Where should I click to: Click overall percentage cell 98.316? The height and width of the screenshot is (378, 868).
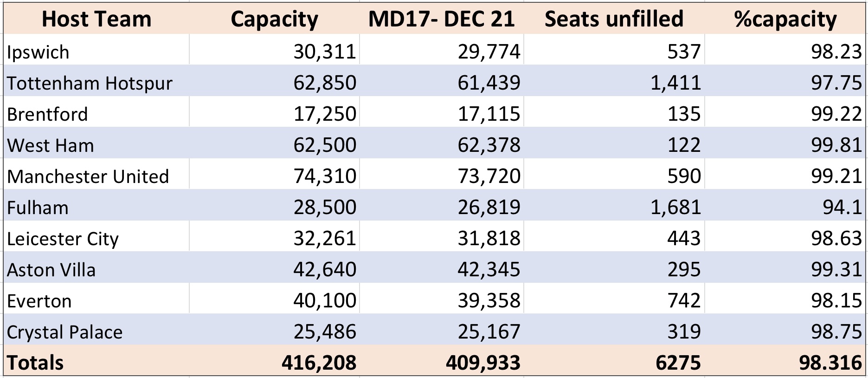pyautogui.click(x=785, y=361)
